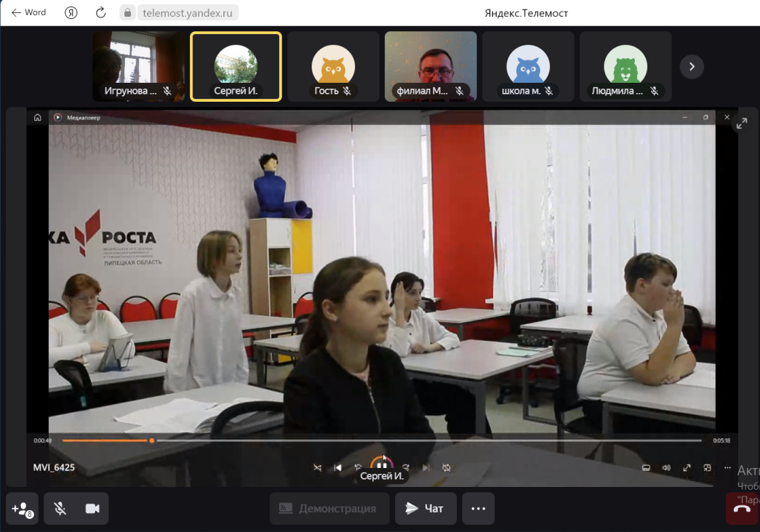This screenshot has width=760, height=532.
Task: Click the media player home icon
Action: tap(37, 117)
